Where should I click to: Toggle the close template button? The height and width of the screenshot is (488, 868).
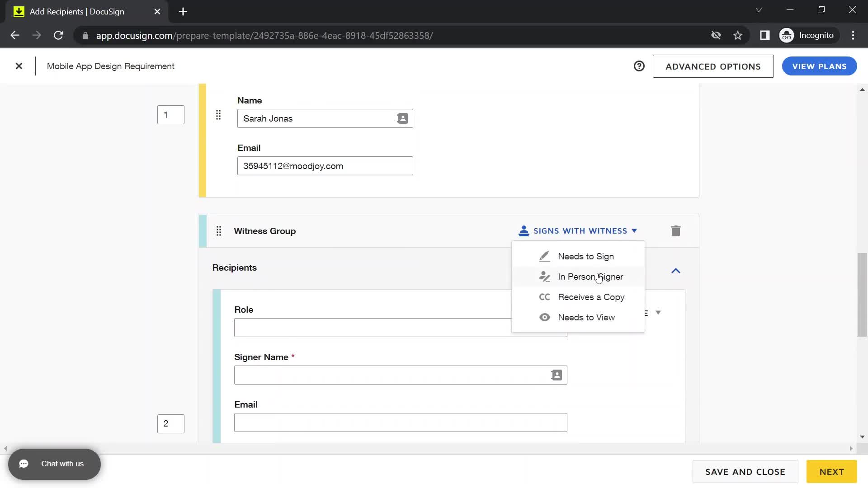pos(19,66)
